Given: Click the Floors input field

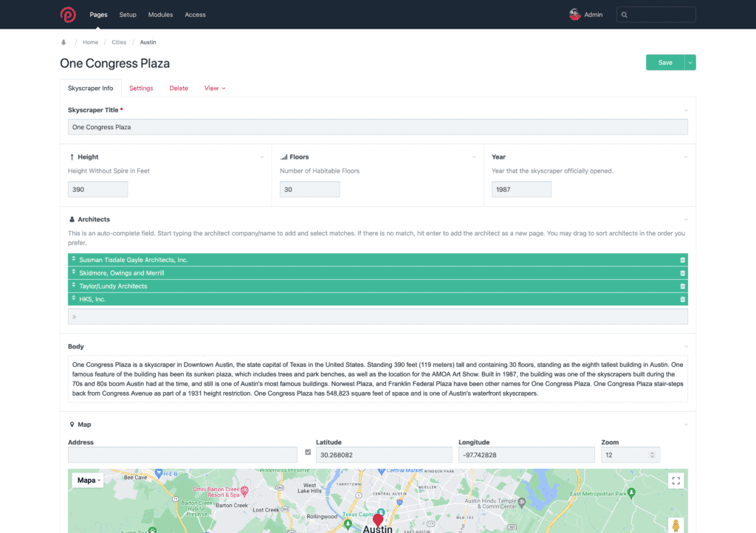Looking at the screenshot, I should click(309, 190).
